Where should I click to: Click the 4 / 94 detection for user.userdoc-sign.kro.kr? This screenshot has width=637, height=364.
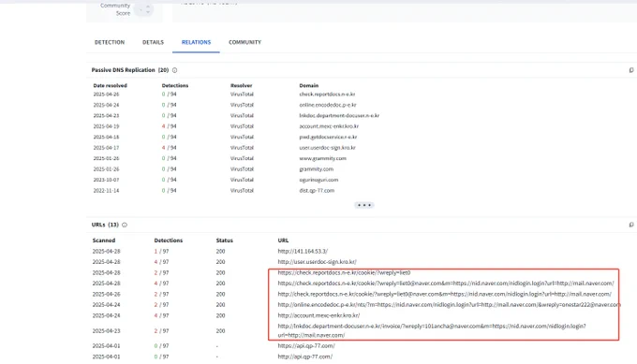[169, 148]
